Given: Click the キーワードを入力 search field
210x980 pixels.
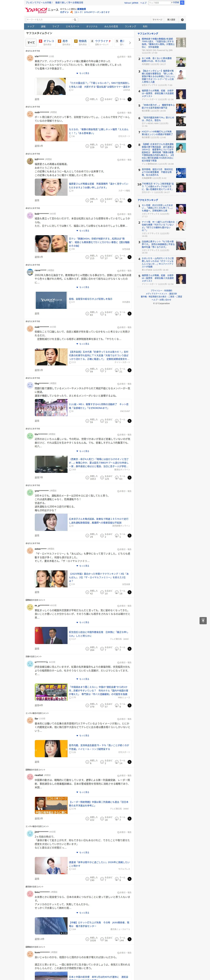Looking at the screenshot, I should tap(49, 20).
